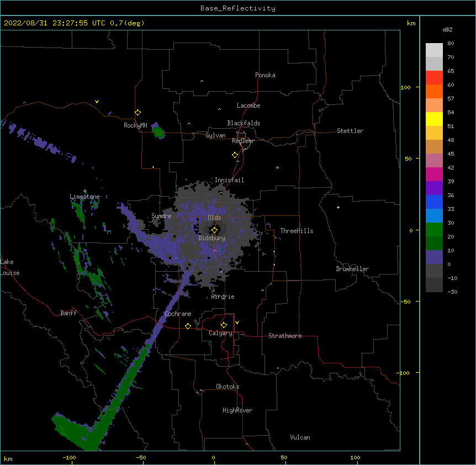Click the Strathmore city label
Image resolution: width=476 pixels, height=465 pixels.
point(285,336)
